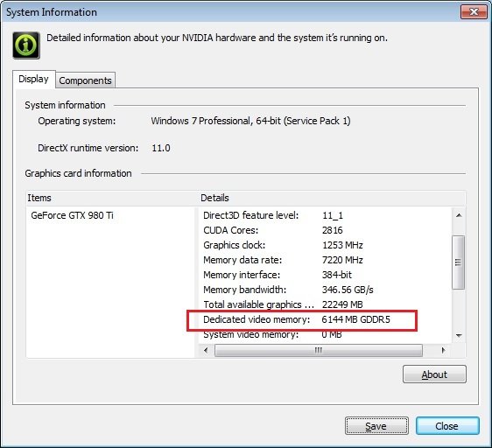Select the Display tab

[x=34, y=79]
